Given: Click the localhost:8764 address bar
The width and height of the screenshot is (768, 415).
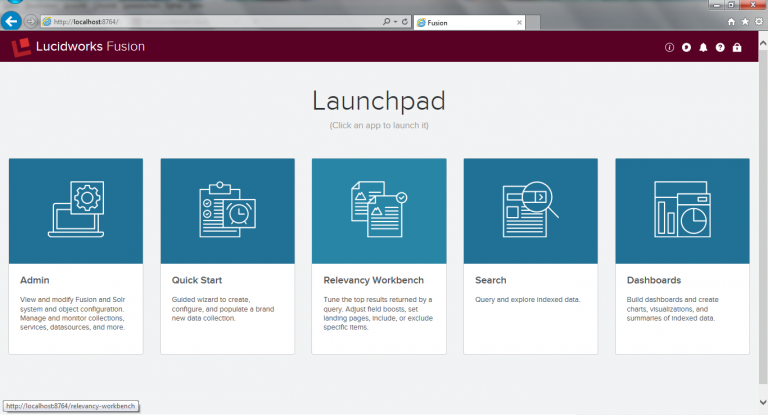Looking at the screenshot, I should [200, 21].
